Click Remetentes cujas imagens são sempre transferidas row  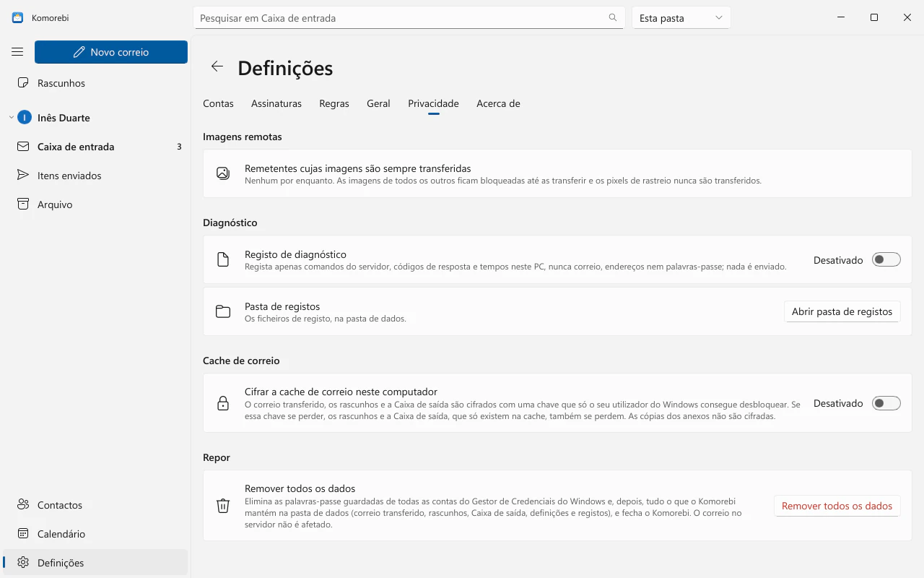557,173
